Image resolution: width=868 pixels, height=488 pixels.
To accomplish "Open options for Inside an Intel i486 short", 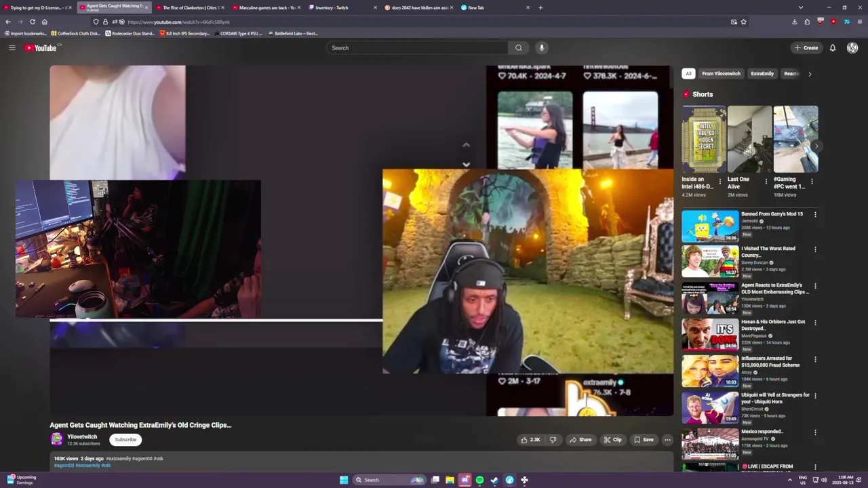I will tap(720, 182).
